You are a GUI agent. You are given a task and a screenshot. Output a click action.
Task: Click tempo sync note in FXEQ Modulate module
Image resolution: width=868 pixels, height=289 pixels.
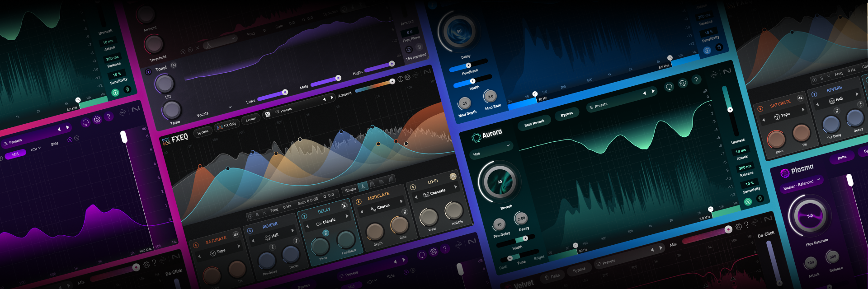[x=405, y=212]
